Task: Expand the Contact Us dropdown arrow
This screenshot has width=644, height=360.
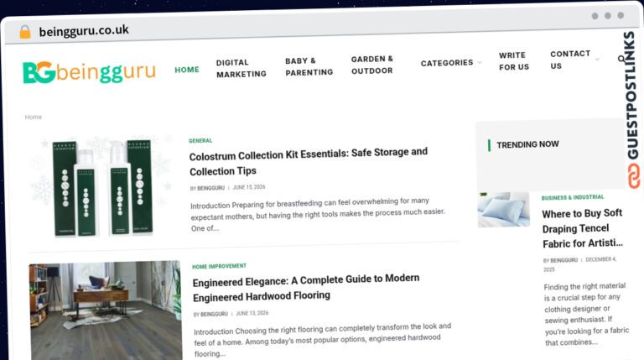Action: tap(597, 60)
